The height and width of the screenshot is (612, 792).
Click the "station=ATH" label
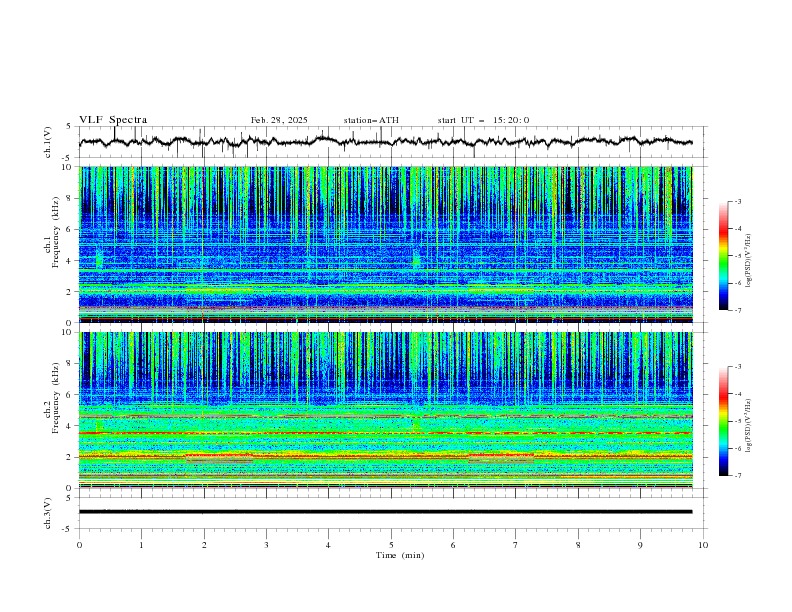[x=371, y=120]
